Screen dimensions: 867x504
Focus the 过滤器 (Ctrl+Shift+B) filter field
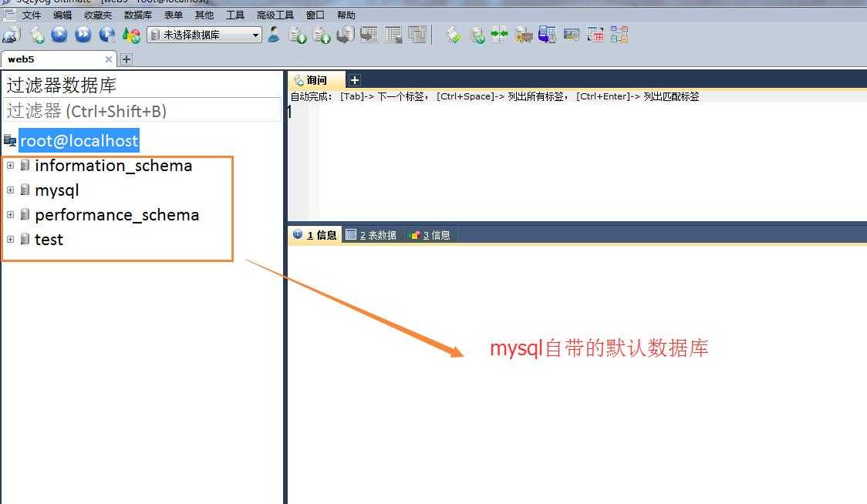[142, 110]
